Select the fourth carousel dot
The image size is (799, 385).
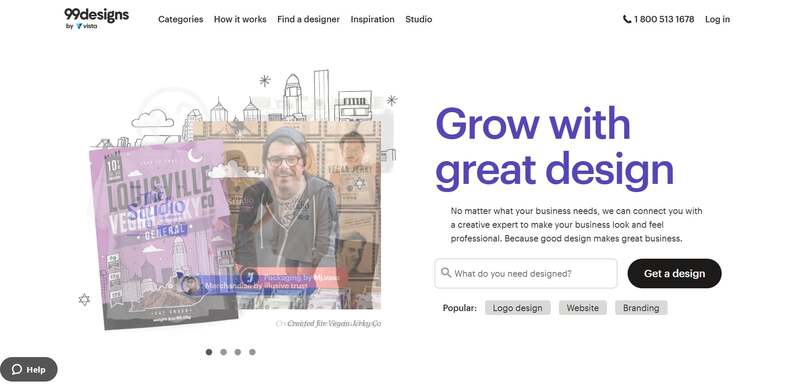point(252,352)
